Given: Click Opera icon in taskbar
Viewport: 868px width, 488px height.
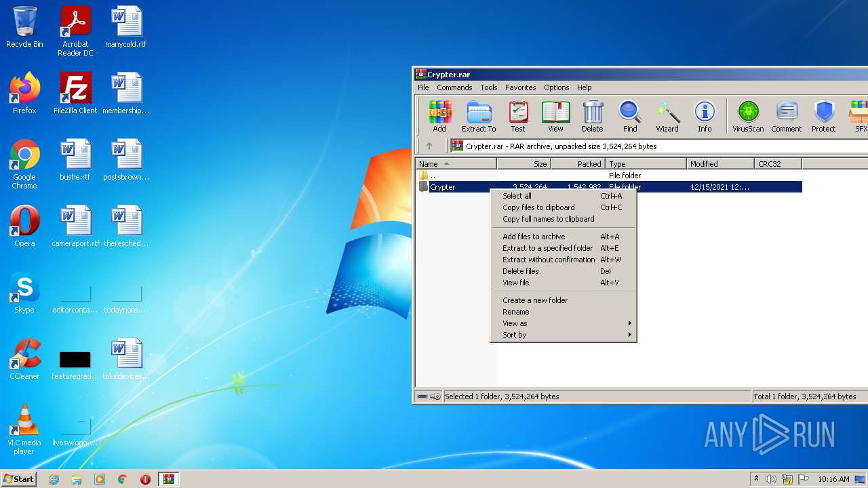Looking at the screenshot, I should tap(145, 479).
